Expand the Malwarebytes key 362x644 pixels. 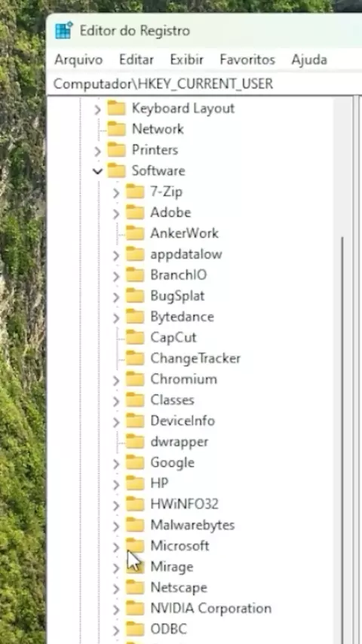tap(116, 526)
